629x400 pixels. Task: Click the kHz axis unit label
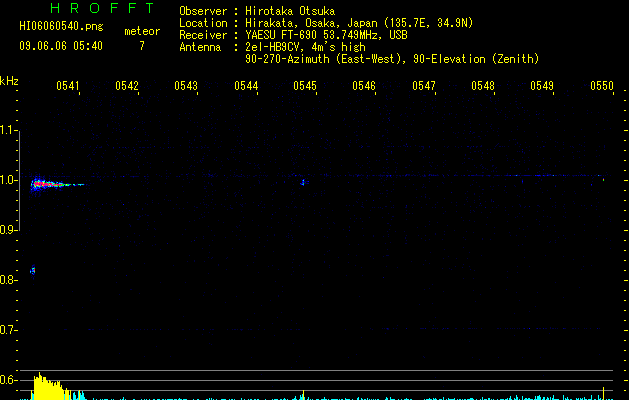[x=9, y=81]
